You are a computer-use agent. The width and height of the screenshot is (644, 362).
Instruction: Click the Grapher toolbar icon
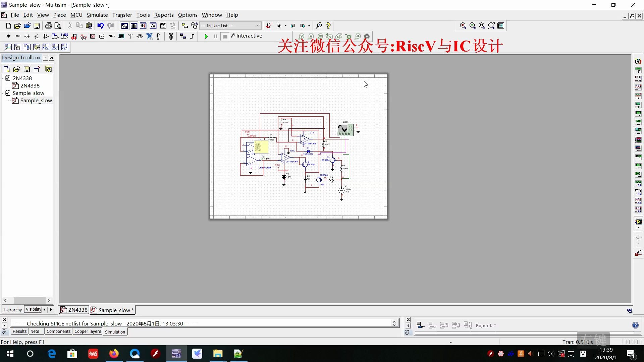[153, 26]
